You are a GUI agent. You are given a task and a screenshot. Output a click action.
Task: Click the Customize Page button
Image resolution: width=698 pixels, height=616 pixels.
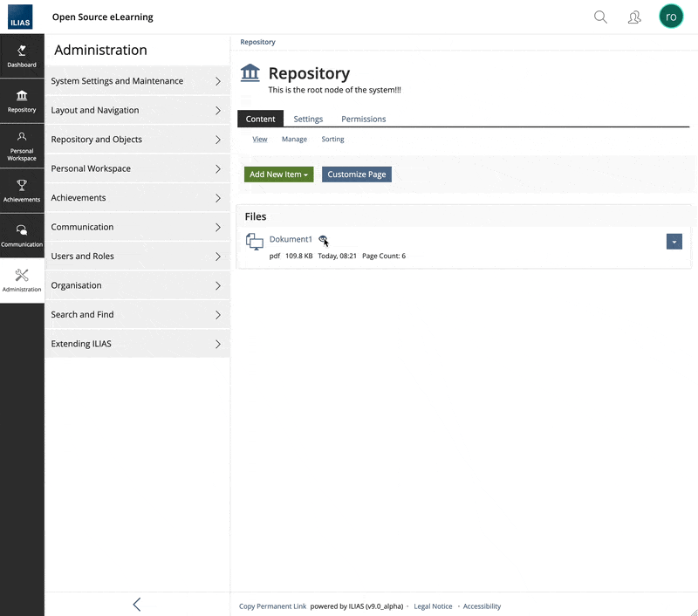point(356,175)
